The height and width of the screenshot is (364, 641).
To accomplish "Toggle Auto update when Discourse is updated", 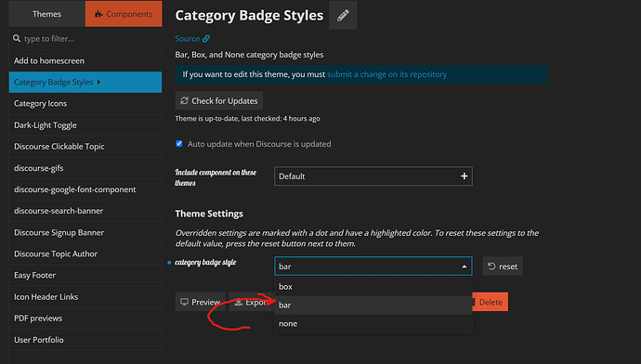I will point(179,143).
